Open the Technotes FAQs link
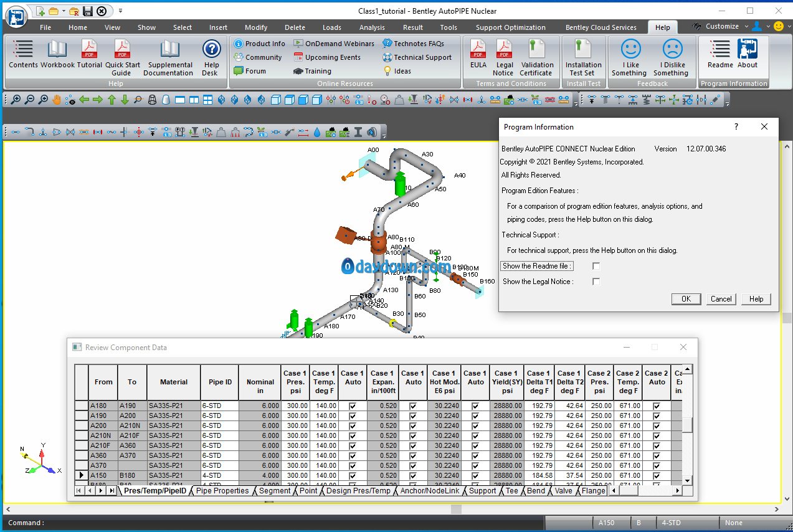Viewport: 793px width, 532px height. [413, 44]
